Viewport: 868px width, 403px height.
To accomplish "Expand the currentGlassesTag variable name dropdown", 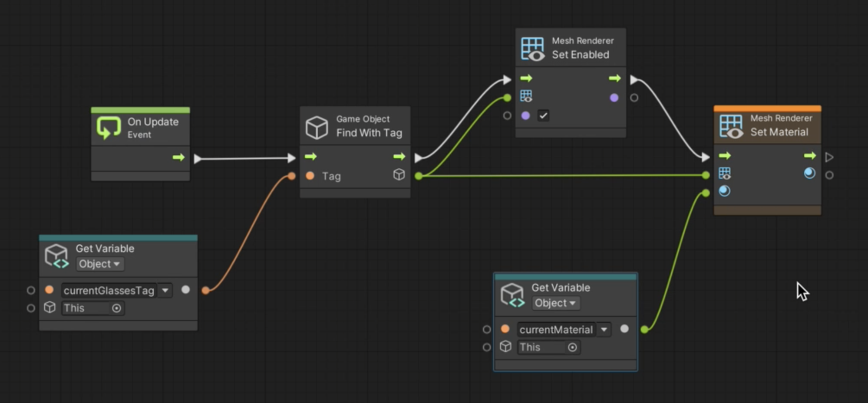I will 165,291.
